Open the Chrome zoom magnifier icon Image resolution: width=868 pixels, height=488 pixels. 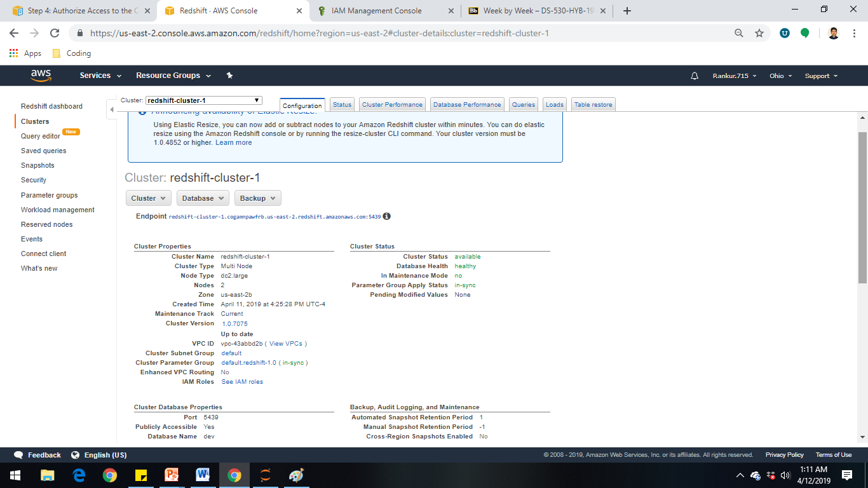coord(739,33)
